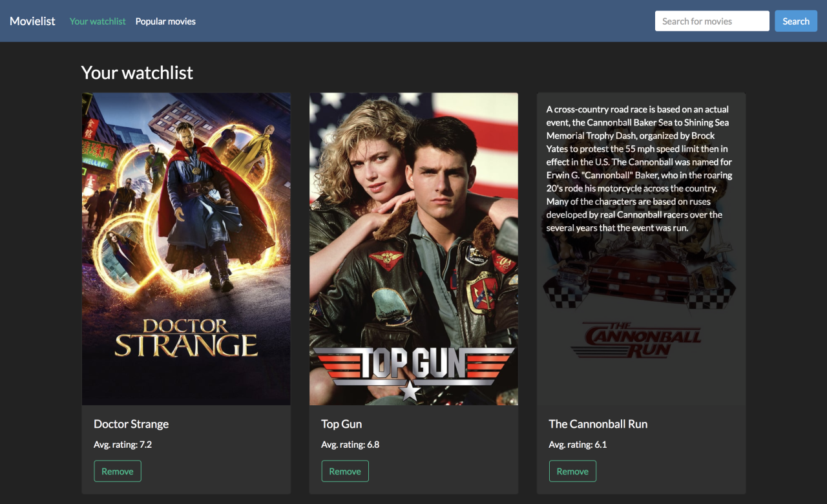Click the Cannonball Run plot description text
Image resolution: width=827 pixels, height=504 pixels.
tap(640, 169)
